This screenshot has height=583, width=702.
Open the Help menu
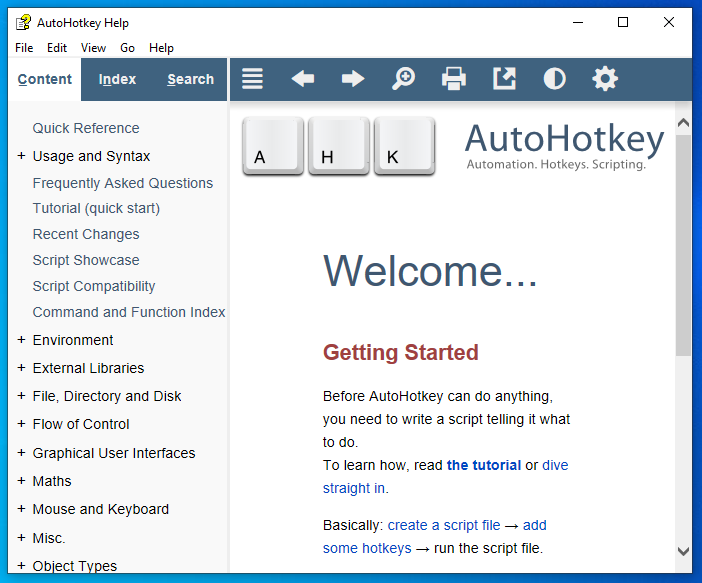point(161,48)
